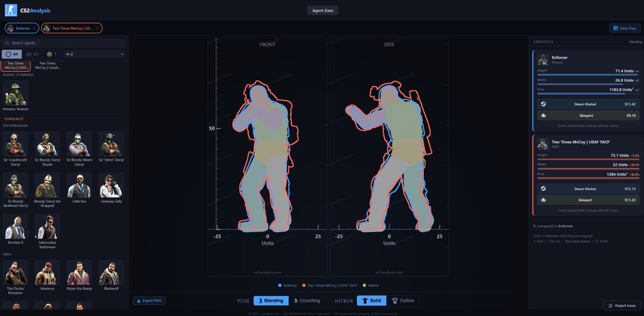
Task: Select the Getaway Sally agent
Action: 111,188
